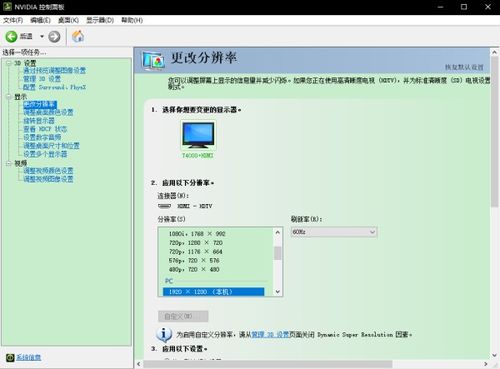The height and width of the screenshot is (369, 500).
Task: Open the 刷新率 60Hz dropdown
Action: 334,232
